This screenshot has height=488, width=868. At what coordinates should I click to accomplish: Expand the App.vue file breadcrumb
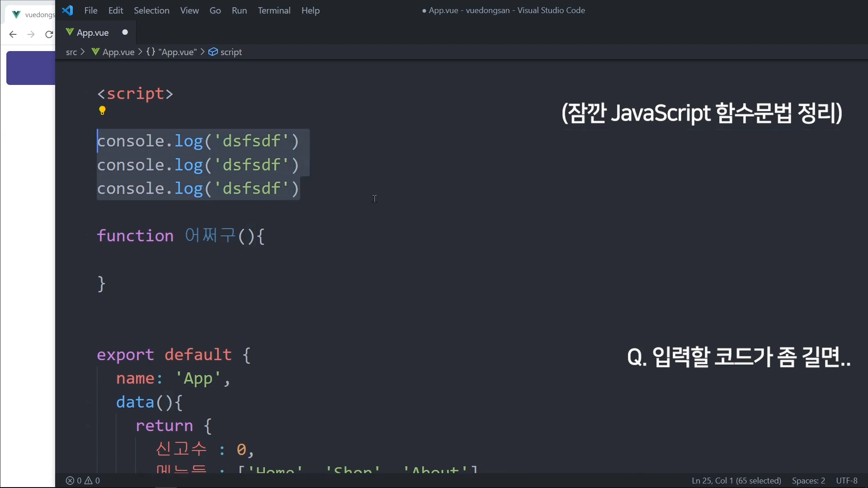tap(118, 52)
